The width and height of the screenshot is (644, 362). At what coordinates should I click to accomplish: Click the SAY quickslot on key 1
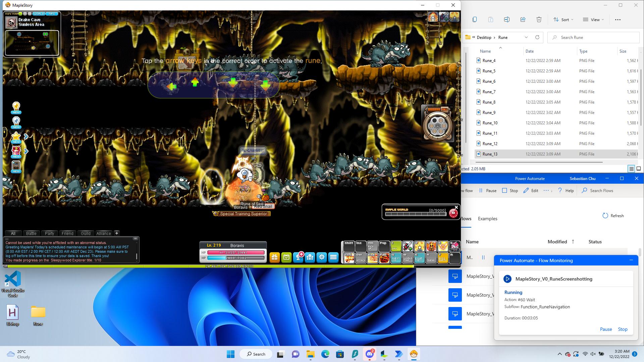(396, 246)
